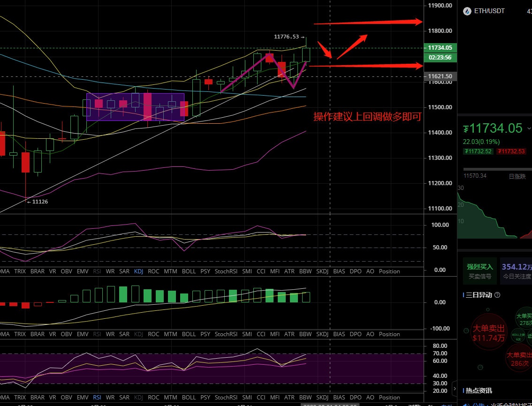The image size is (532, 406).
Task: Click the red bid price tag 11732.53
Action: (x=512, y=151)
